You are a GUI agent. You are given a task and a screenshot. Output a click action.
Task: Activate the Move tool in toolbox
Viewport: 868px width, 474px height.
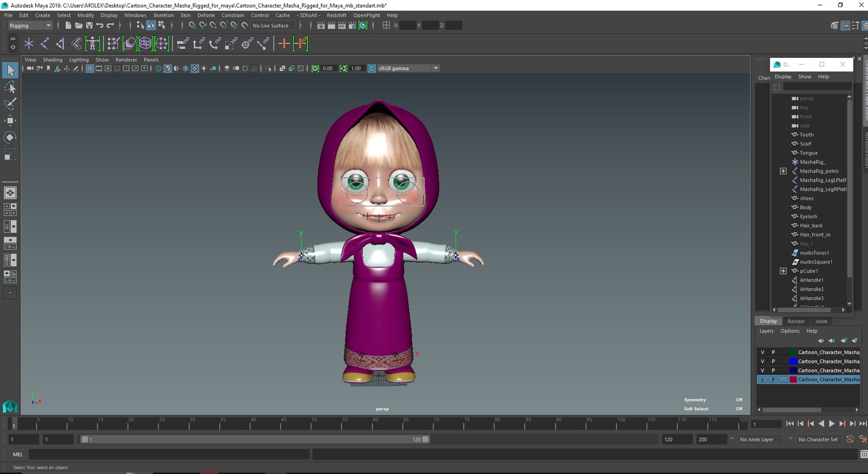(x=10, y=120)
